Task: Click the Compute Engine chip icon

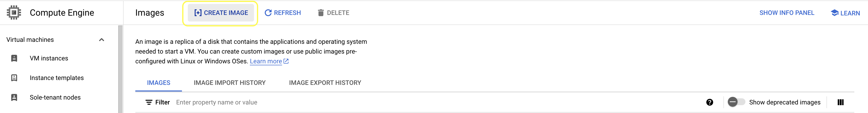Action: (x=14, y=12)
